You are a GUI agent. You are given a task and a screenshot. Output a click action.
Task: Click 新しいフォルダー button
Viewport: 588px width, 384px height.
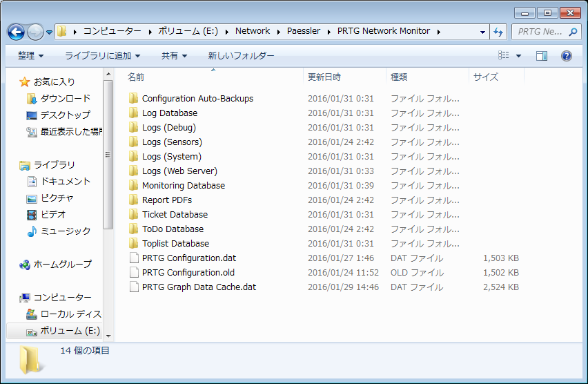pos(241,56)
